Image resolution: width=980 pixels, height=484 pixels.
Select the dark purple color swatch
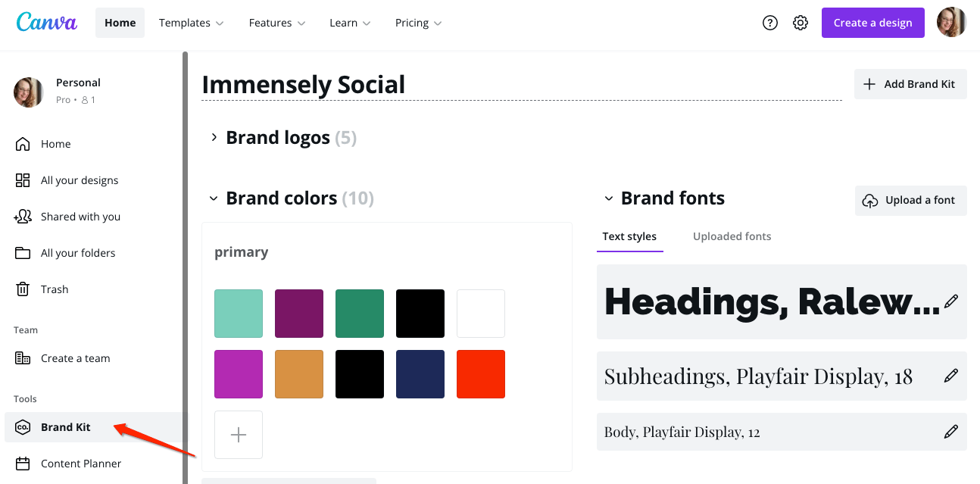(299, 314)
